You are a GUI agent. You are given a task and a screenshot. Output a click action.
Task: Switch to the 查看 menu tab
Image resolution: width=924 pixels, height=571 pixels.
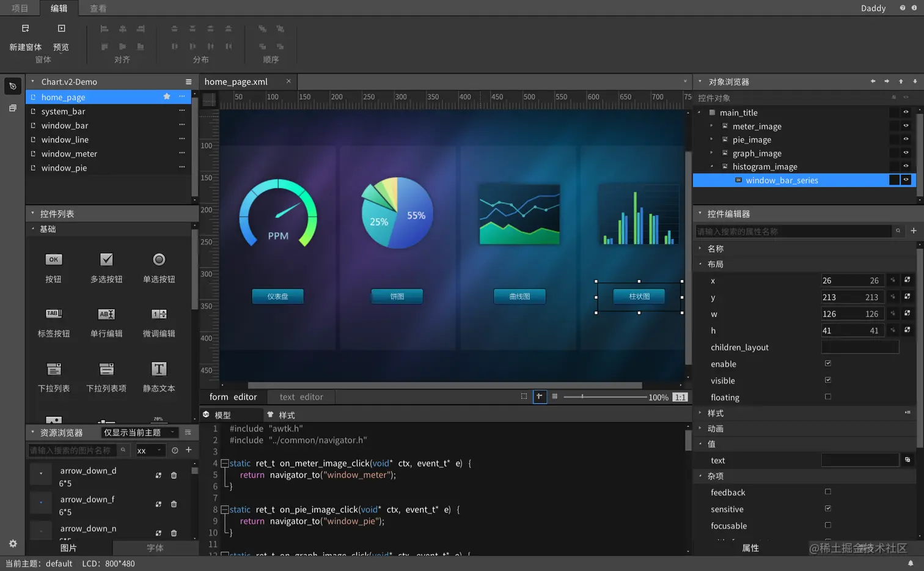(98, 8)
